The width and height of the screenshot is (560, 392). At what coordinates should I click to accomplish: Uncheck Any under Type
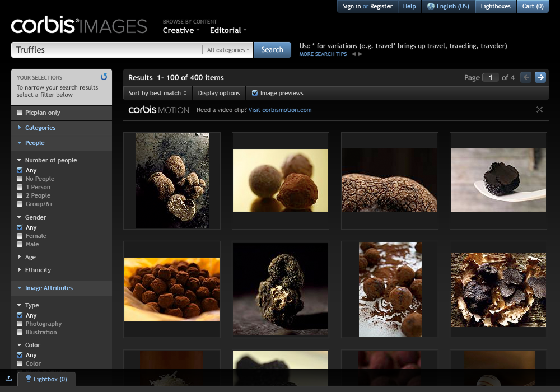click(x=20, y=316)
